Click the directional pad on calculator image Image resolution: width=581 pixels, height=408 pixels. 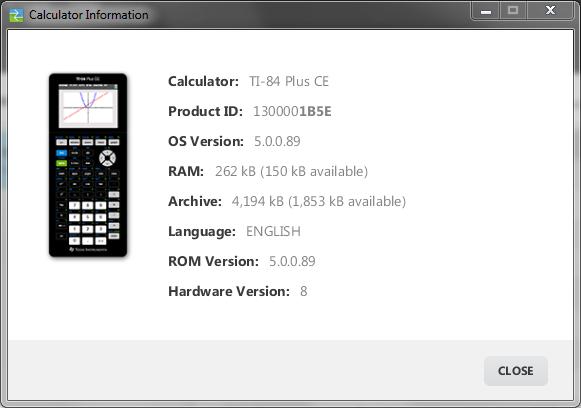tap(107, 158)
